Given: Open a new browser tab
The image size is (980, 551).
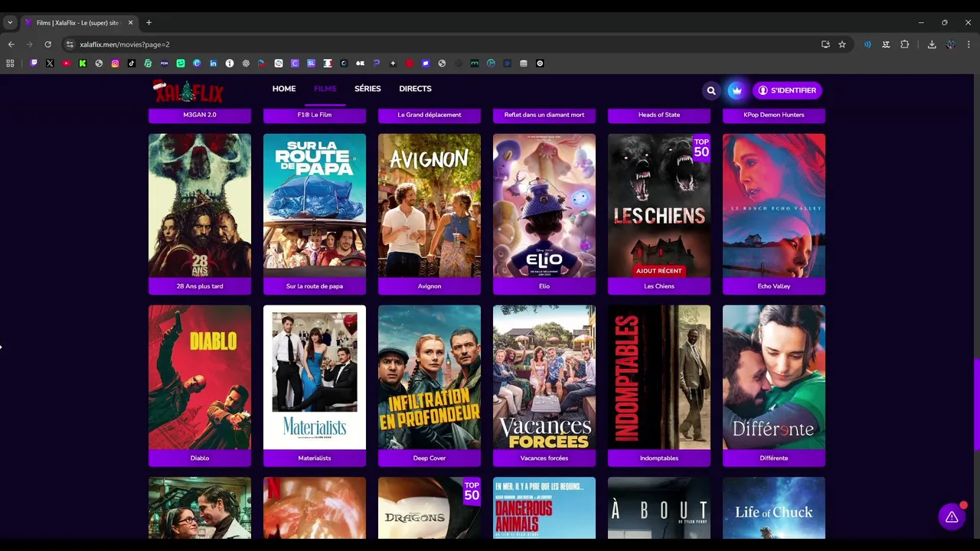Looking at the screenshot, I should click(x=149, y=22).
